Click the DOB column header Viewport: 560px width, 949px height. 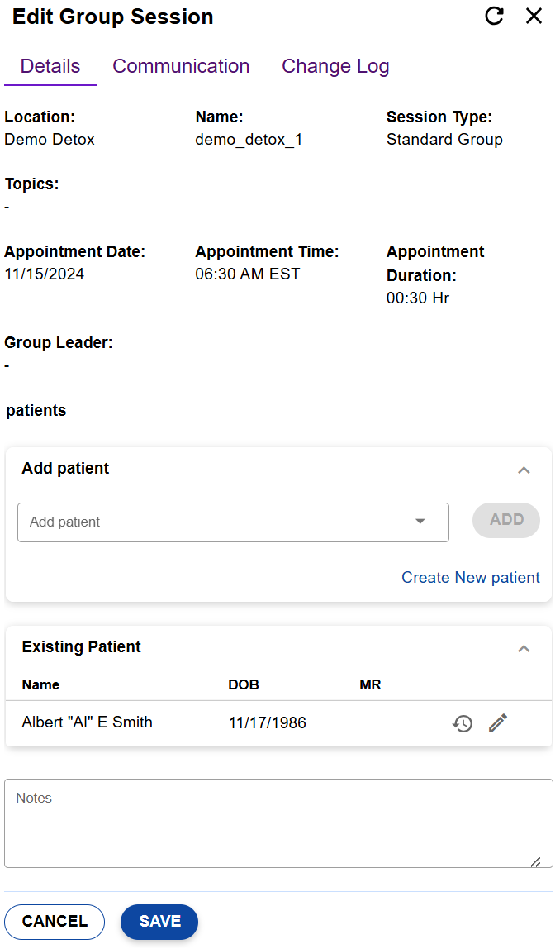point(244,684)
